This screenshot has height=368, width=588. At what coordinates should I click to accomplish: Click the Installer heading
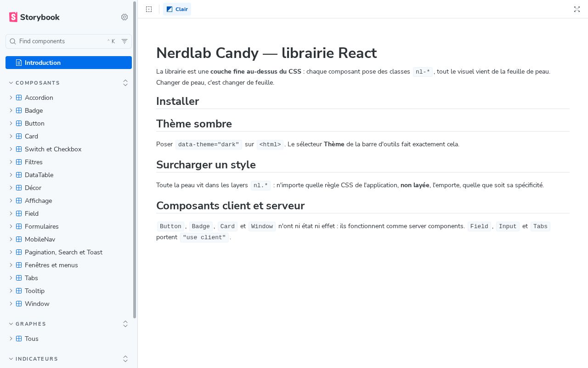(x=177, y=101)
